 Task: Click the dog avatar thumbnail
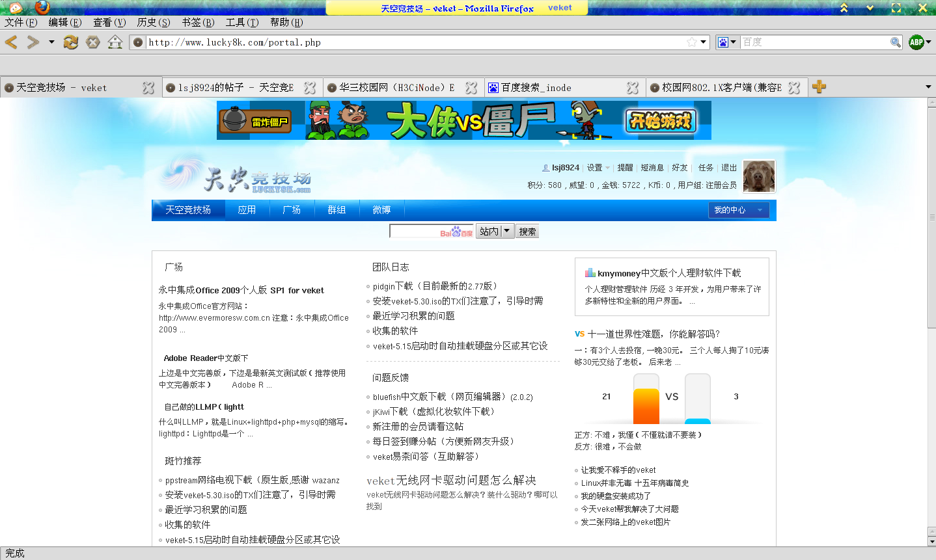click(759, 176)
